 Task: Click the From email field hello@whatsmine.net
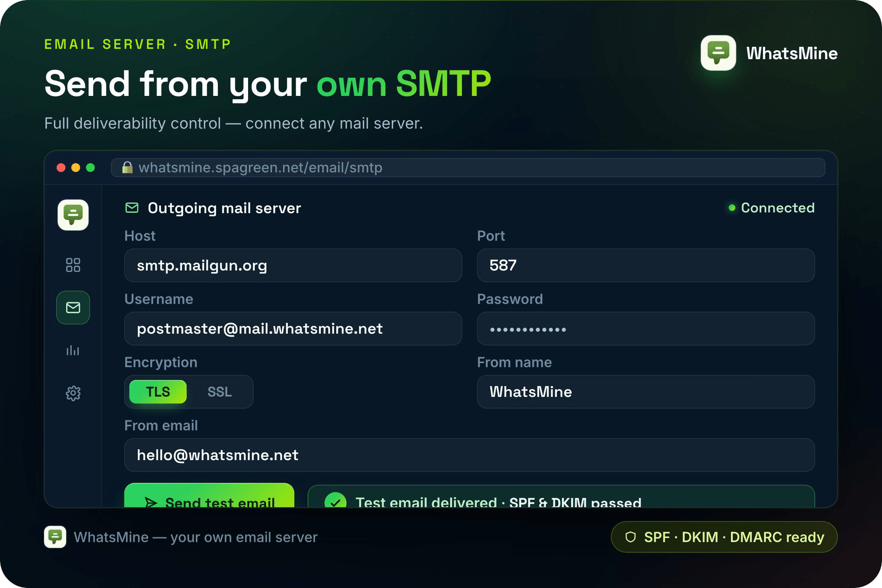(x=470, y=455)
